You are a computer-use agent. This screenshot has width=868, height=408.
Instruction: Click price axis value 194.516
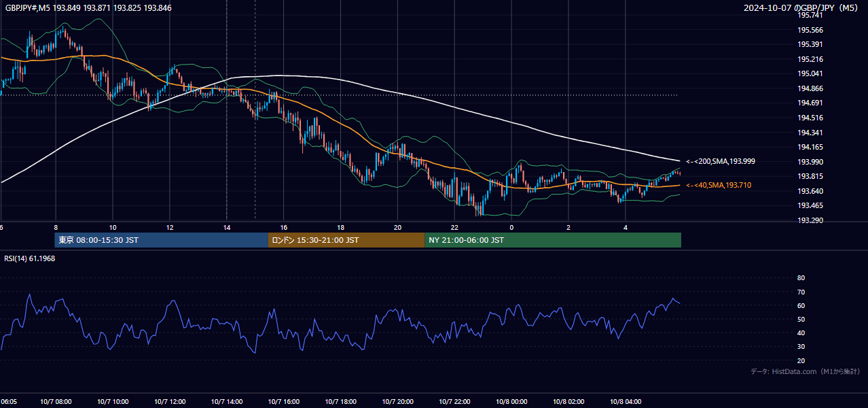[x=810, y=118]
